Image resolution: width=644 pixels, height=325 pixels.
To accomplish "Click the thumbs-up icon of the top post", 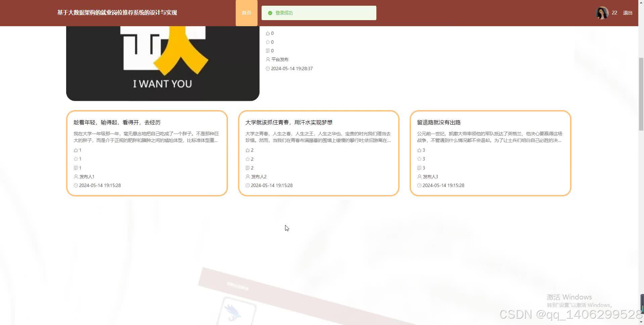I will point(268,33).
